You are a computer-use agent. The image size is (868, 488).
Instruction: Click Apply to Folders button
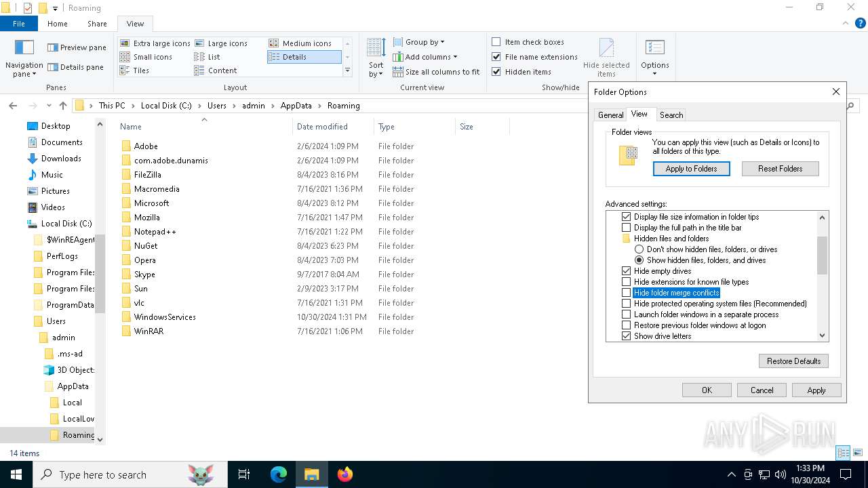(x=692, y=169)
